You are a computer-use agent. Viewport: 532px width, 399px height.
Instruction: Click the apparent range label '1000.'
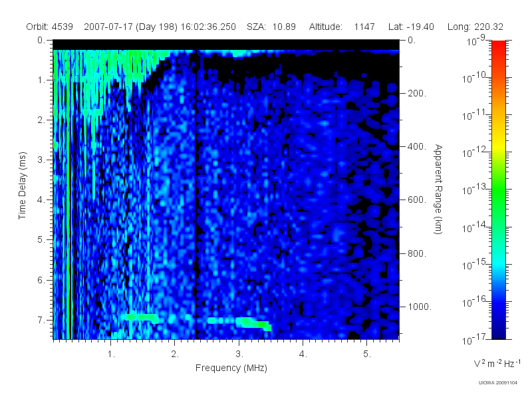pos(420,307)
